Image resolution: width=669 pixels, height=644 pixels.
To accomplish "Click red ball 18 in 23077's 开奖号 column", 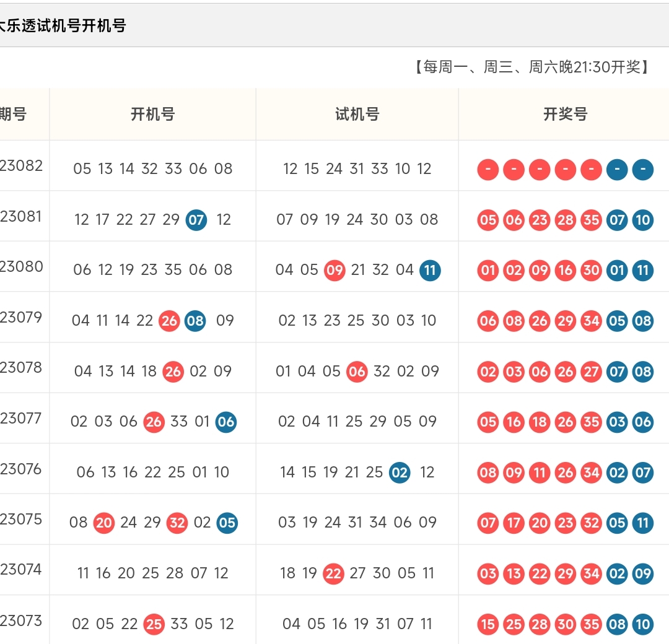I will pyautogui.click(x=540, y=422).
